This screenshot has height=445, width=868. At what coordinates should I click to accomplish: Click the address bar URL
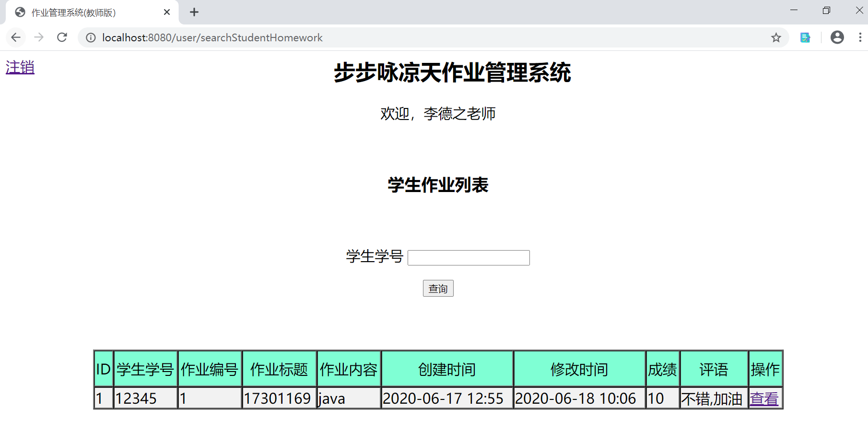[212, 37]
